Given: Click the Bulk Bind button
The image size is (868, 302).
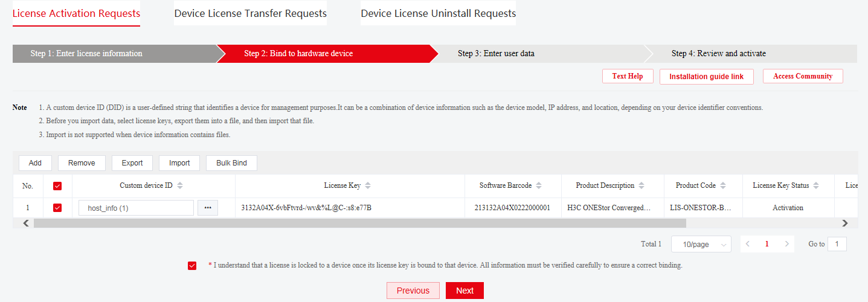Looking at the screenshot, I should click(x=231, y=163).
